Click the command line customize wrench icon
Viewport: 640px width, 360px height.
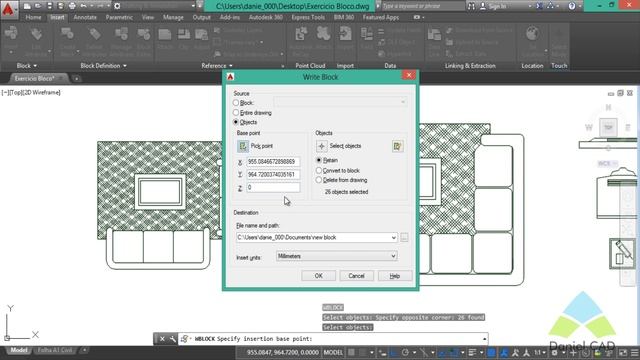pos(173,339)
